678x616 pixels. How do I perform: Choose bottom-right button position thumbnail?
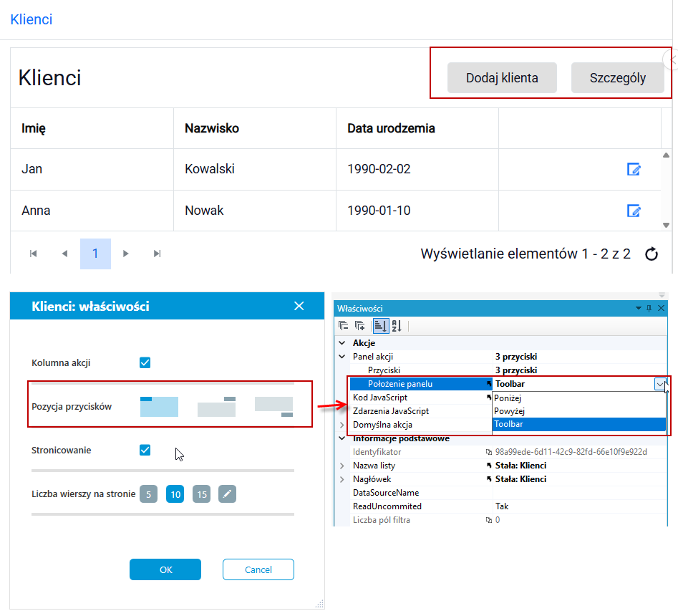[x=273, y=407]
